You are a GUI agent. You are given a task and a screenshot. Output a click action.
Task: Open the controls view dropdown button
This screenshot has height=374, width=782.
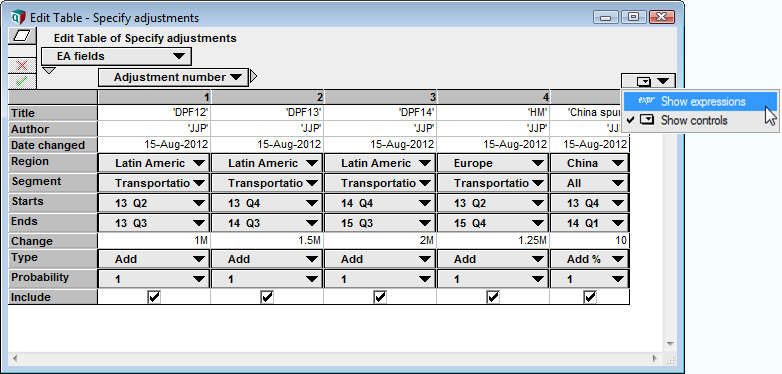point(648,81)
